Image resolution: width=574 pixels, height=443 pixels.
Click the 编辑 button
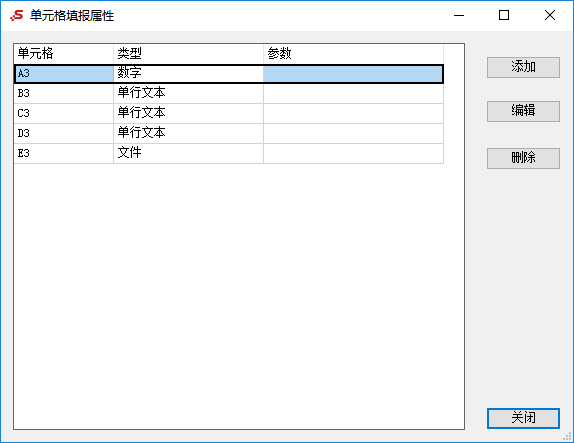click(x=523, y=111)
